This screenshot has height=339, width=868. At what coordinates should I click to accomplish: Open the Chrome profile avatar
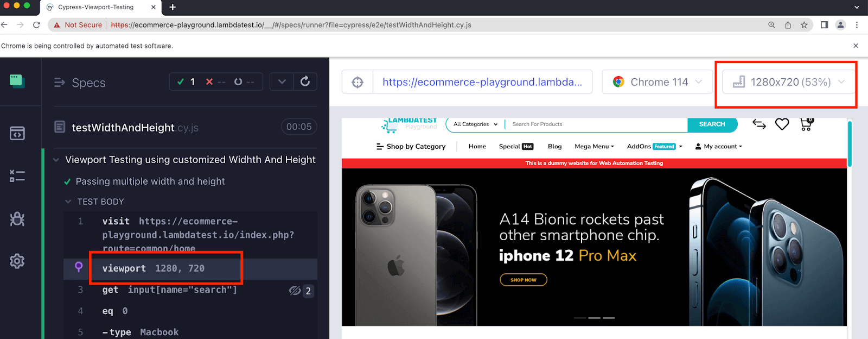(x=840, y=25)
